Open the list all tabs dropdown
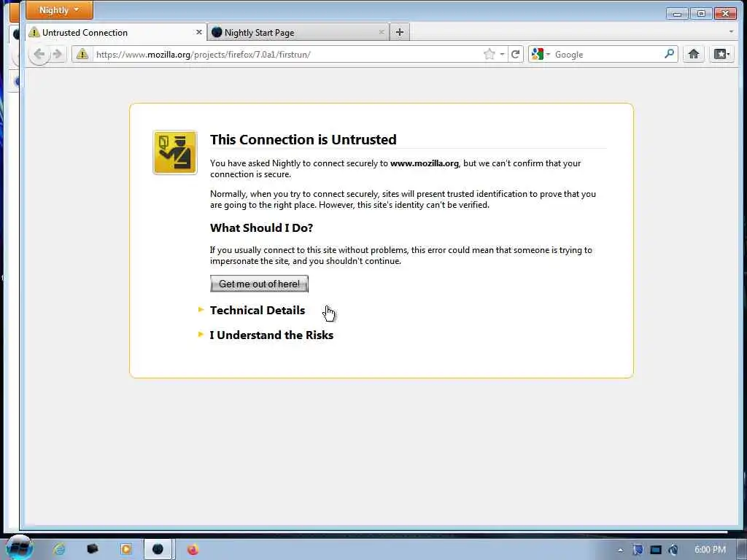Image resolution: width=747 pixels, height=560 pixels. pyautogui.click(x=731, y=32)
